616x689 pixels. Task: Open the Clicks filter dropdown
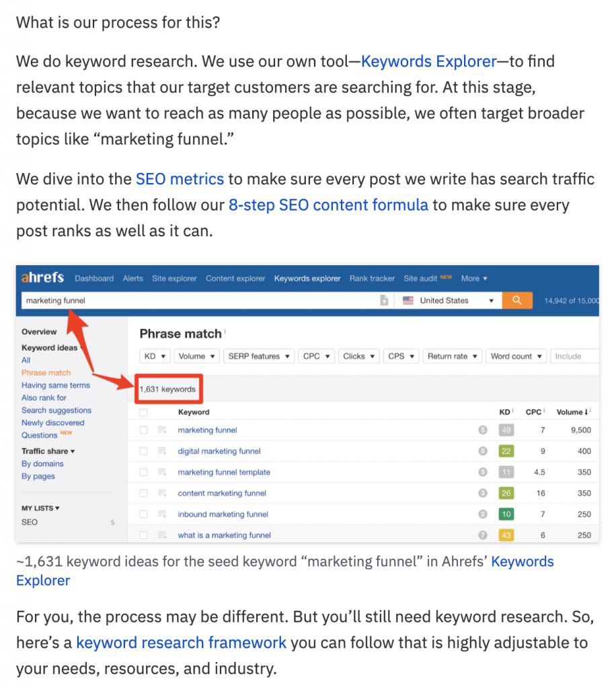358,357
